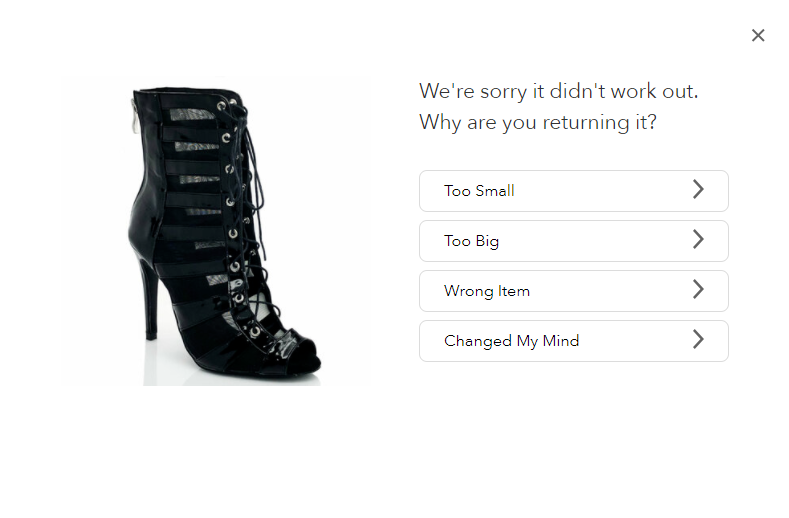
Task: Choose the Changed My Mind option
Action: tap(574, 341)
